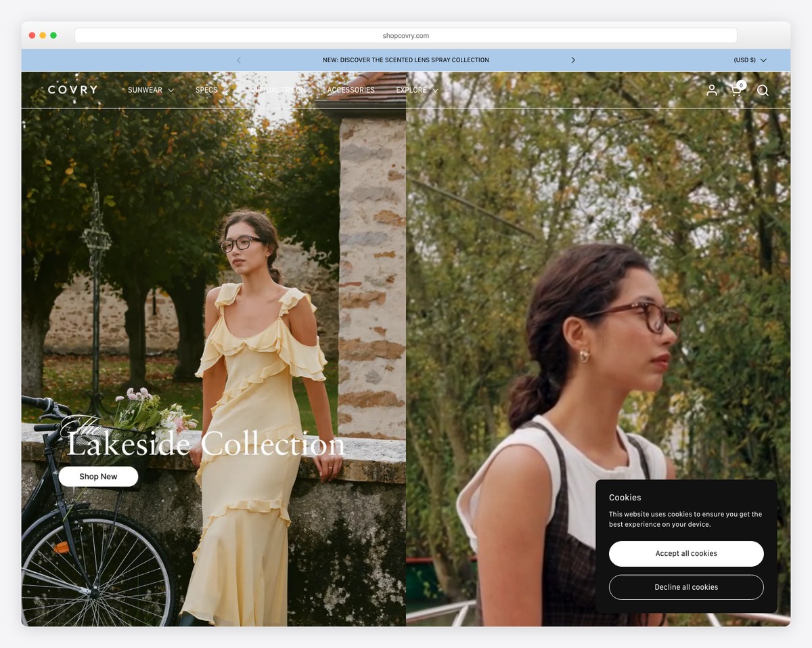This screenshot has width=812, height=648.
Task: Go back using the banner's left arrow
Action: point(239,60)
